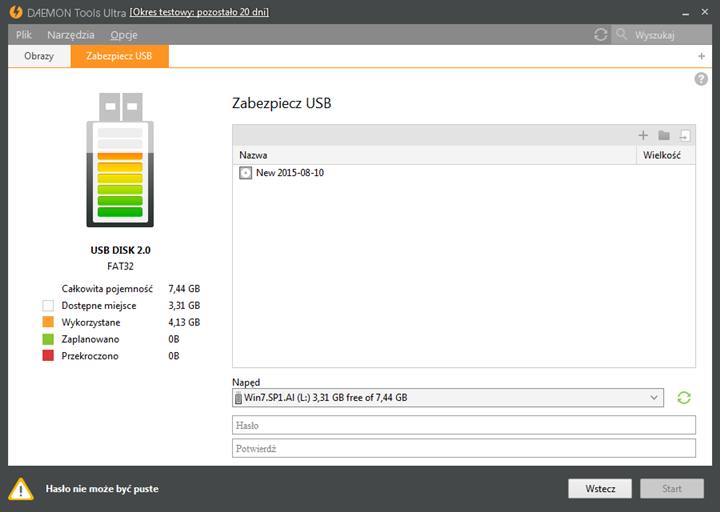Click the refresh icon beside search box
This screenshot has width=720, height=512.
(x=600, y=34)
